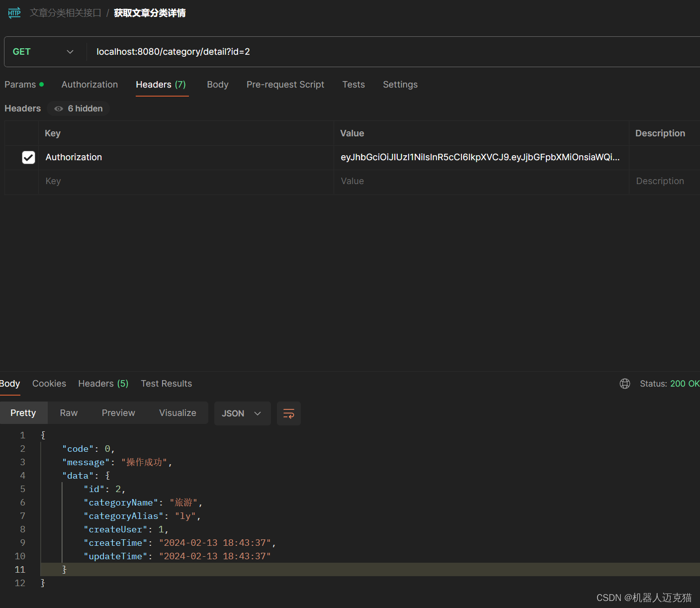Open the Pre-request Script tab
This screenshot has height=608, width=700.
(285, 85)
